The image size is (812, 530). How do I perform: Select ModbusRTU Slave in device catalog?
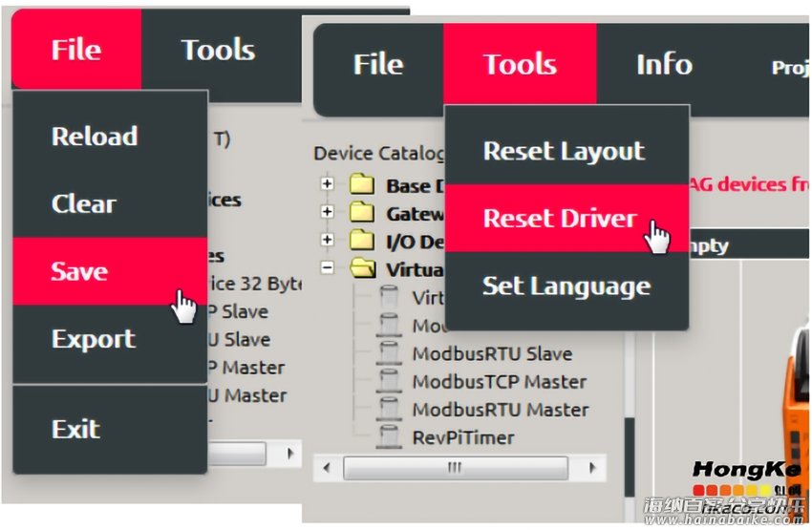(492, 354)
